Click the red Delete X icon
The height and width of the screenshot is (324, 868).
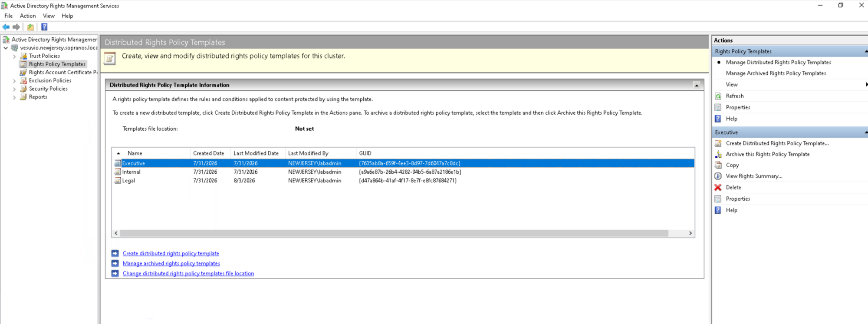(718, 188)
